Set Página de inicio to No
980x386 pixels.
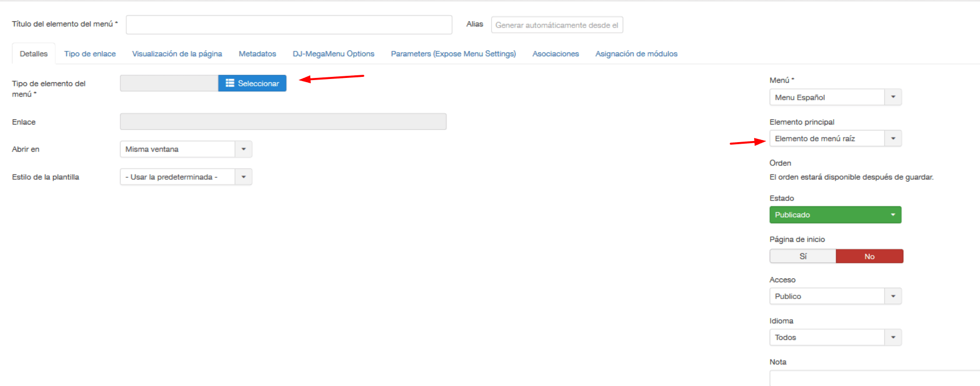870,256
